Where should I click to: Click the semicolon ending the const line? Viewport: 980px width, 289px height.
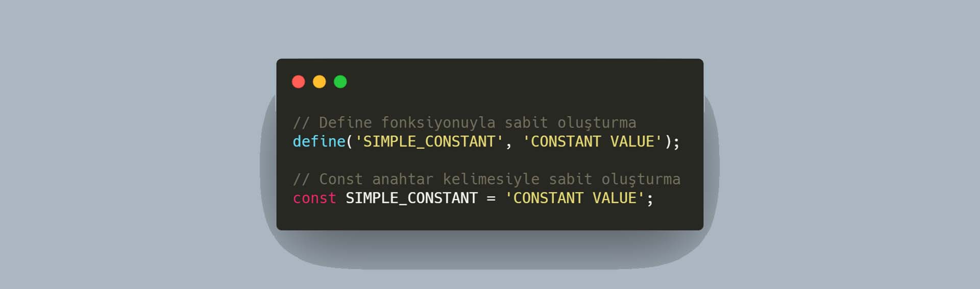[x=650, y=199]
